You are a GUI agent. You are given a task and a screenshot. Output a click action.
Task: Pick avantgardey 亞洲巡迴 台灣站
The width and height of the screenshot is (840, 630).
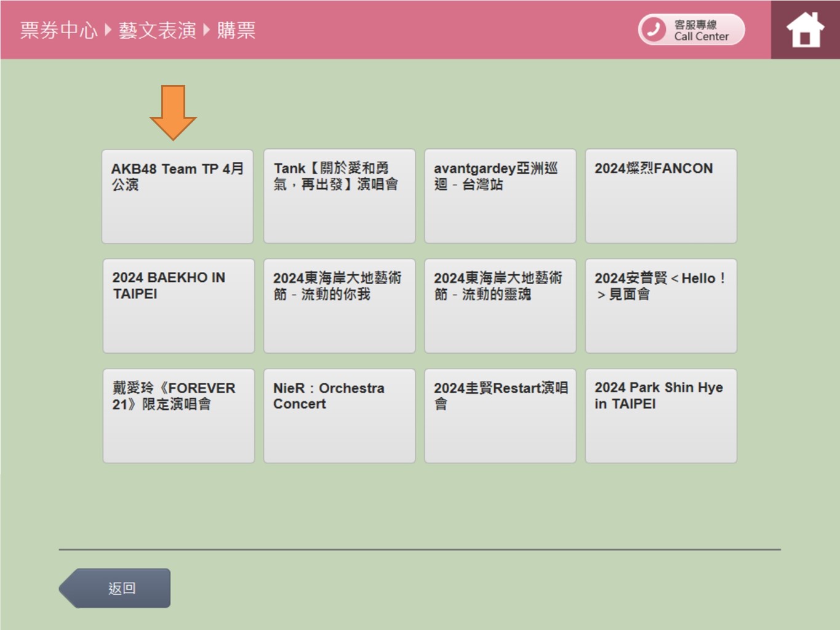click(x=500, y=196)
